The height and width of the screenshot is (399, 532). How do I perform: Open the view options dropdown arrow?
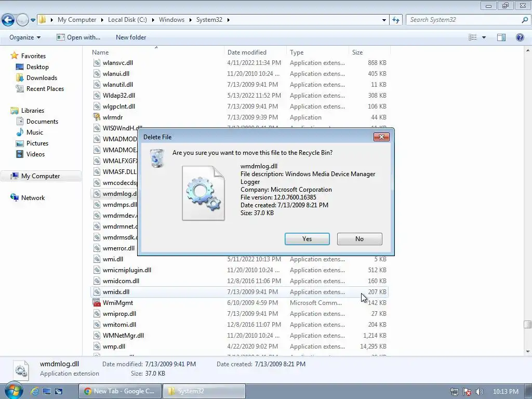484,37
